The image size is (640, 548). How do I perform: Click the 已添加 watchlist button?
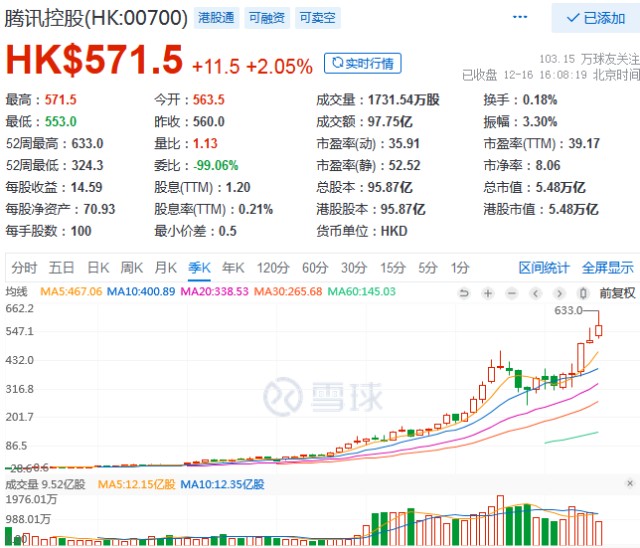pyautogui.click(x=596, y=18)
